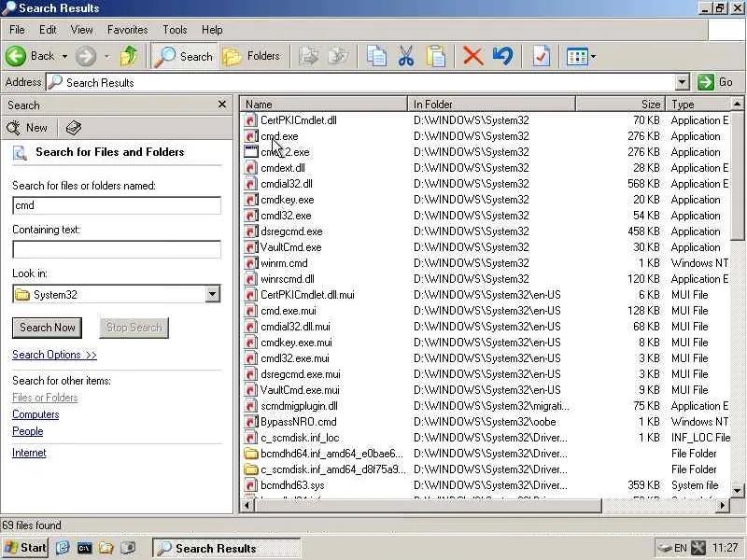Screen dimensions: 747x560
Task: Click the horizontal scroll left arrow
Action: pos(247,505)
